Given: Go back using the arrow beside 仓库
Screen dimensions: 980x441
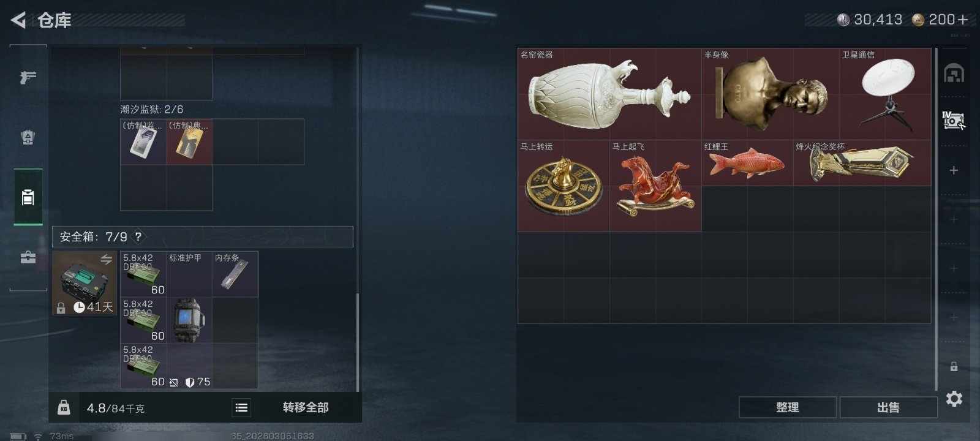Looking at the screenshot, I should 18,20.
